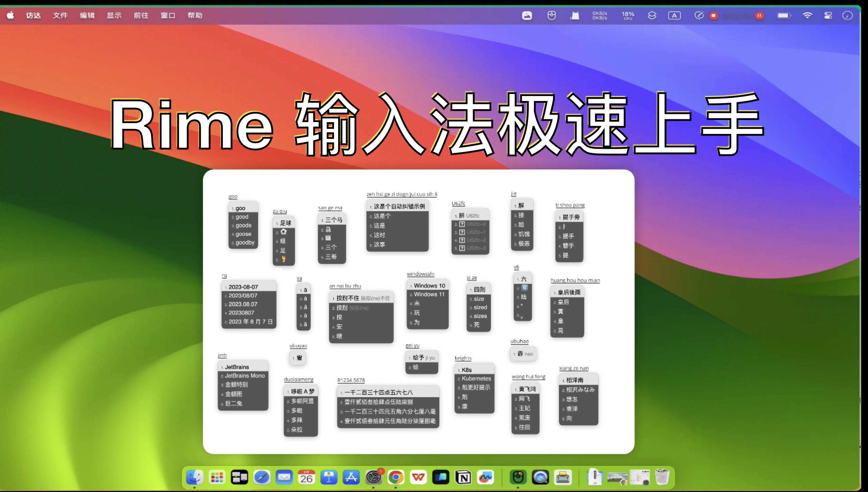Open Safari browser in the dock
This screenshot has height=492, width=868.
[262, 477]
